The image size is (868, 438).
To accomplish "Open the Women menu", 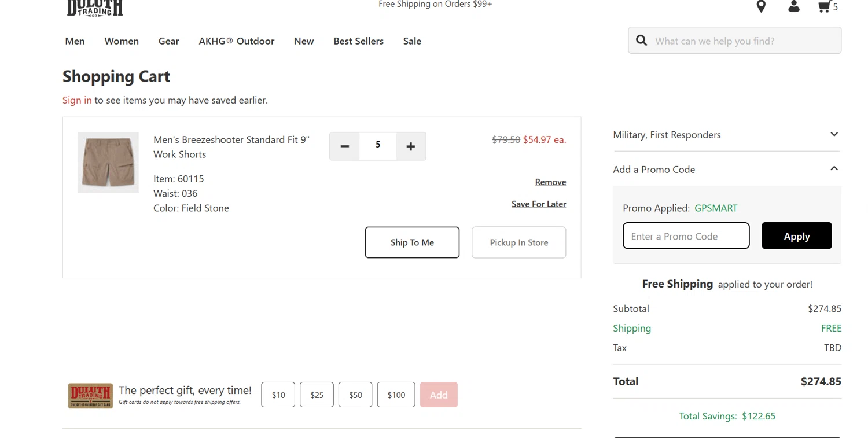I will (122, 41).
